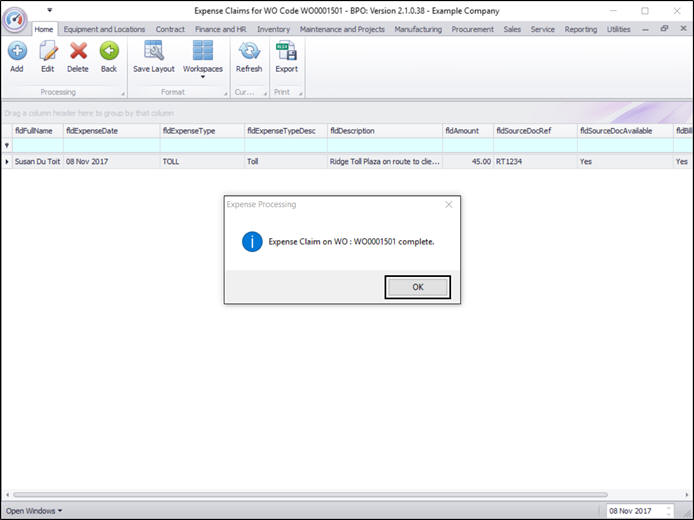Sort by fldSourceDocAvailable column header
694x520 pixels.
point(625,131)
